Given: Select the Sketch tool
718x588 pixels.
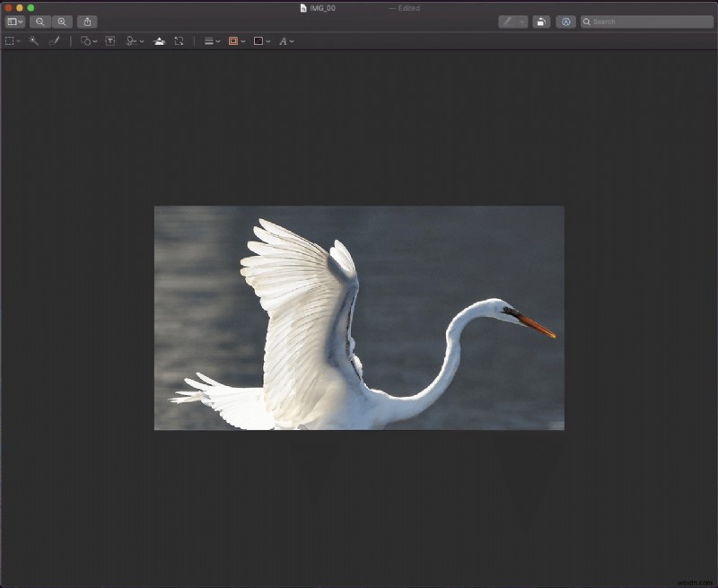Looking at the screenshot, I should (54, 40).
